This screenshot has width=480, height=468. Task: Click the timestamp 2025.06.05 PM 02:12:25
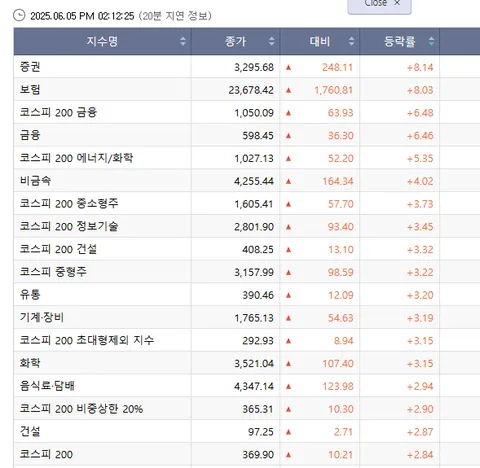click(82, 16)
